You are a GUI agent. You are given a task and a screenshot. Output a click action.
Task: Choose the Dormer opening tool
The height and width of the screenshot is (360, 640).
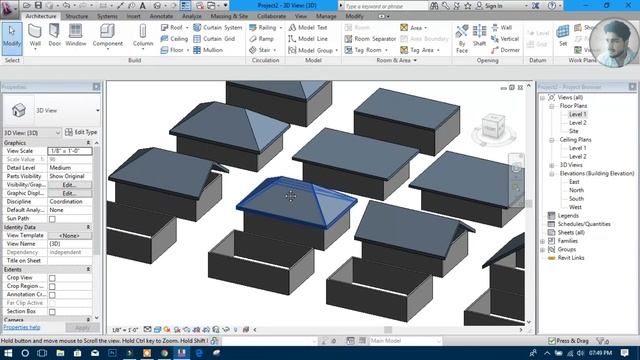[x=505, y=50]
